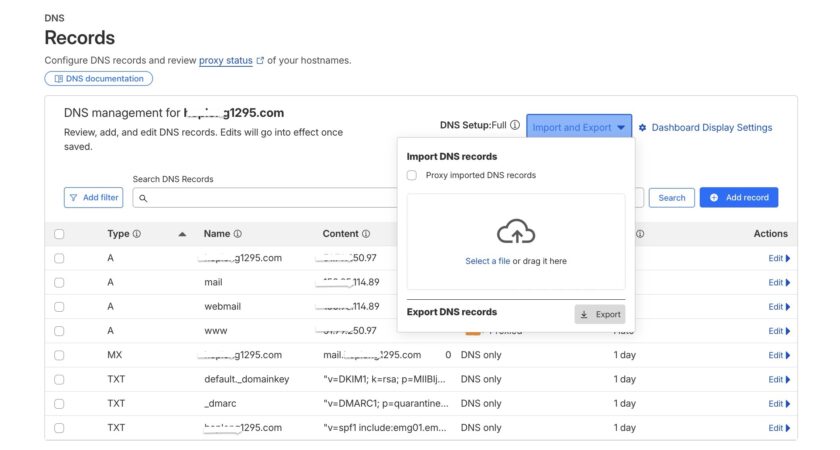Click the 'www' name cell
The width and height of the screenshot is (840, 450).
coord(215,331)
